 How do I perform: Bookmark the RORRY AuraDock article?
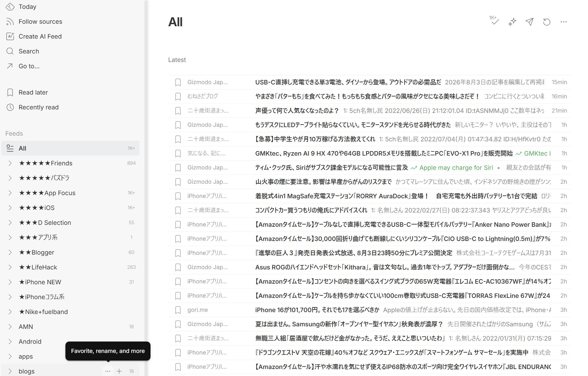178,196
